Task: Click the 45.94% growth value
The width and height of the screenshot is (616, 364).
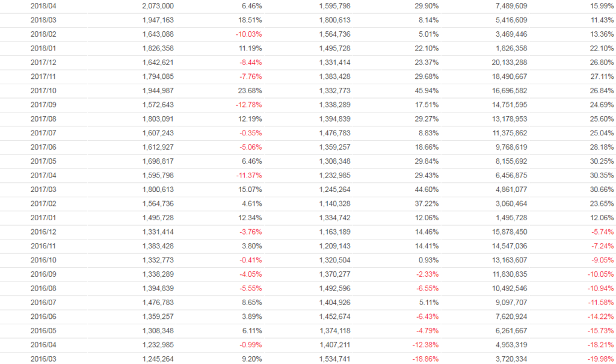Action: (x=427, y=90)
